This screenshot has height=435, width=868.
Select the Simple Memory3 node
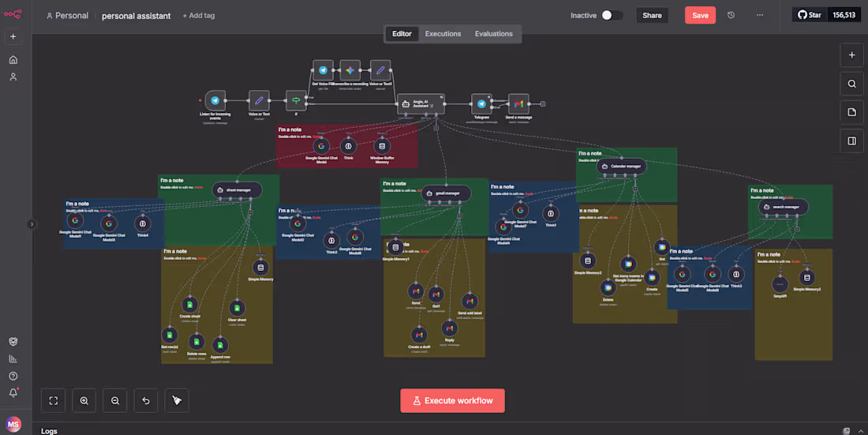point(806,278)
